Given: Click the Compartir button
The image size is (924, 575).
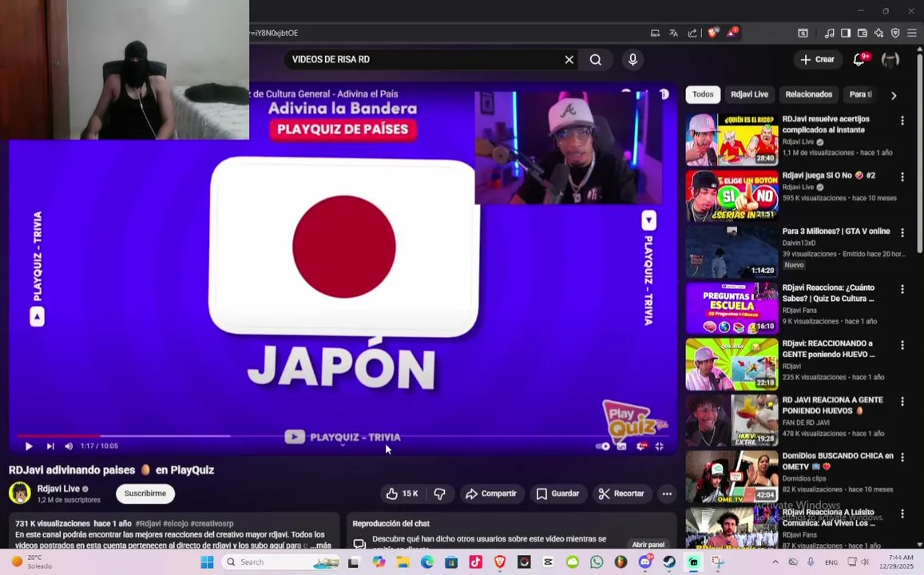Looking at the screenshot, I should (x=491, y=494).
